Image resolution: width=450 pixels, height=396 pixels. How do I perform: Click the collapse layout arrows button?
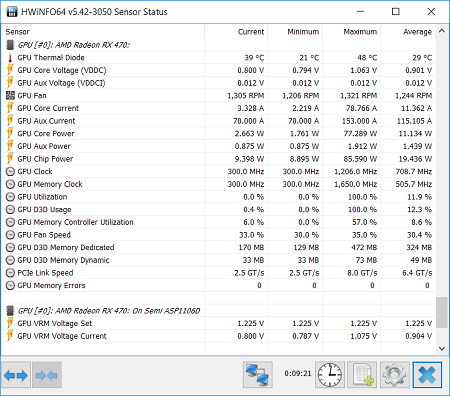pos(47,375)
